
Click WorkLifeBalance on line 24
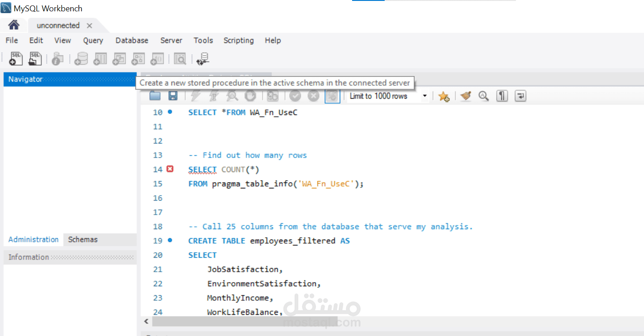[x=245, y=312]
